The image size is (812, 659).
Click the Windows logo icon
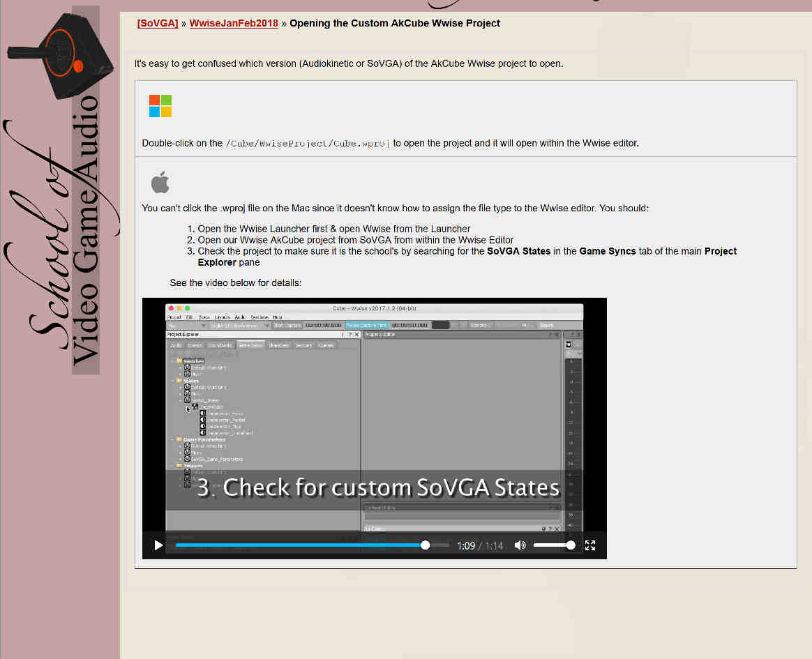pos(160,106)
